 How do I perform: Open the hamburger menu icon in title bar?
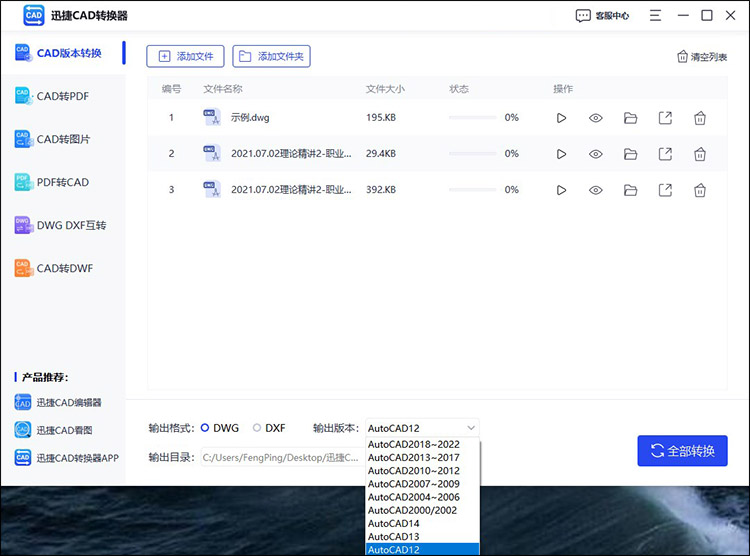pos(655,16)
